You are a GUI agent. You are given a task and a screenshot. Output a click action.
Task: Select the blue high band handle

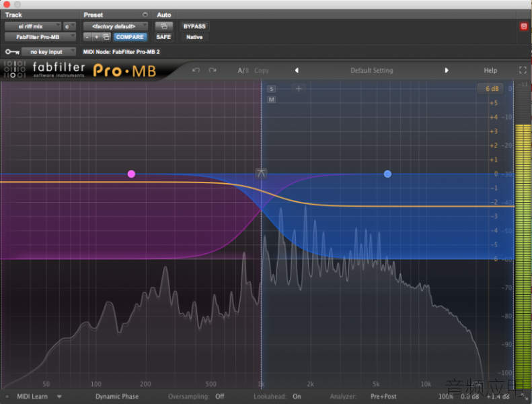(x=387, y=174)
